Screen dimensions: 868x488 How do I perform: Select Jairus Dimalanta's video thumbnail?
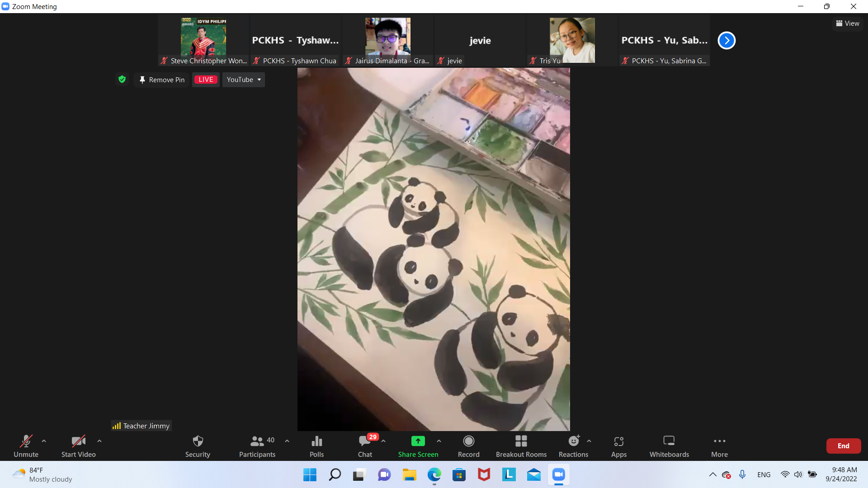(388, 40)
